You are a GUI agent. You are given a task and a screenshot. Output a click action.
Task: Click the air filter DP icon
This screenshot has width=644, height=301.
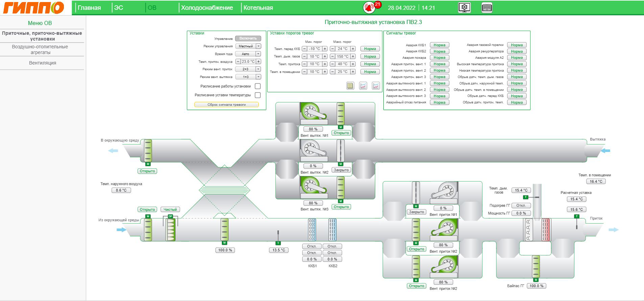pyautogui.click(x=171, y=229)
